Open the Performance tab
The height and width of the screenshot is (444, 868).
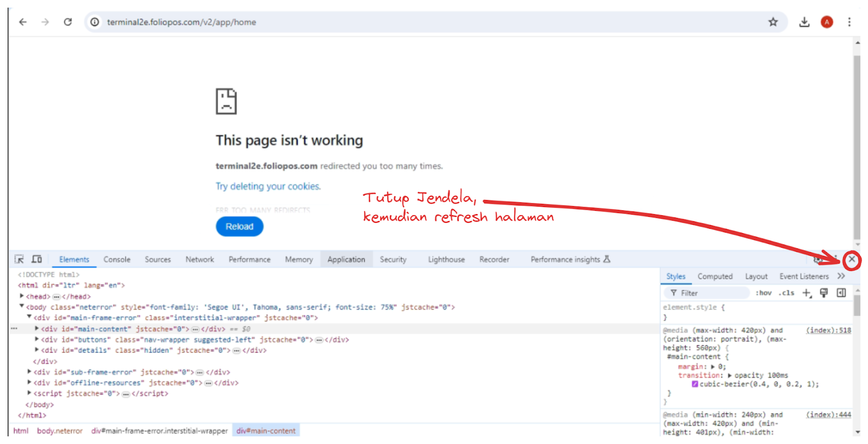coord(250,260)
